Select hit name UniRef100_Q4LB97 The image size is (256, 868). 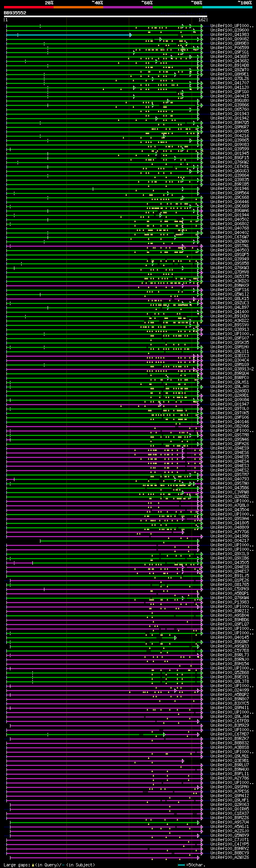pyautogui.click(x=230, y=308)
